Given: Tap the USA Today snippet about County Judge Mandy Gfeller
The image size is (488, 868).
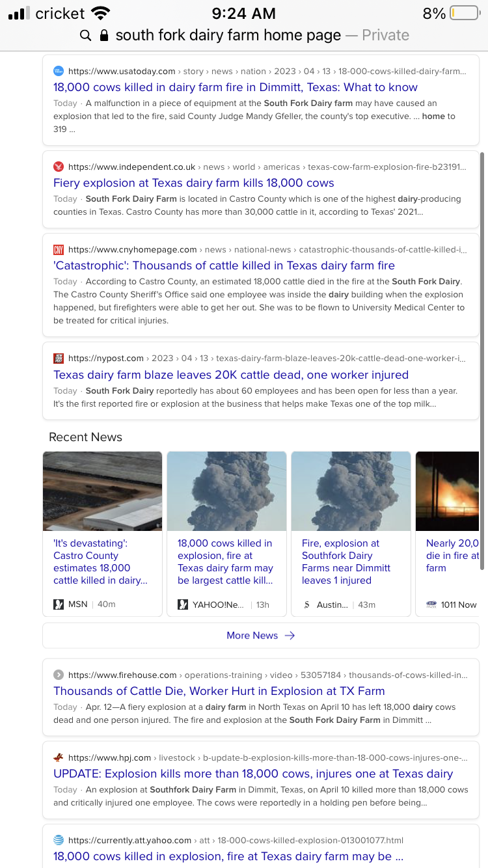Looking at the screenshot, I should 254,116.
